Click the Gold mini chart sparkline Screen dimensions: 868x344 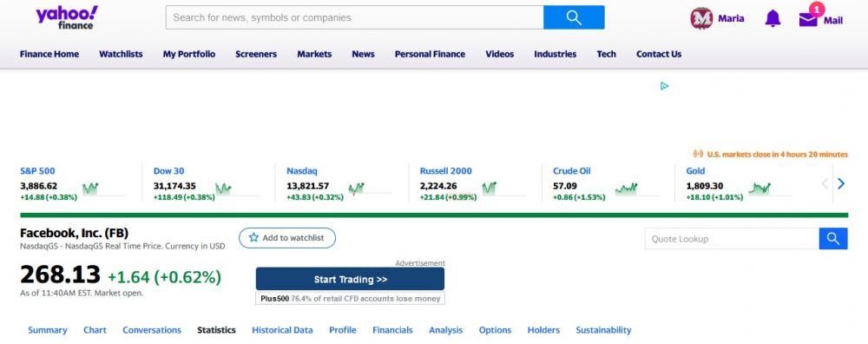tap(759, 189)
